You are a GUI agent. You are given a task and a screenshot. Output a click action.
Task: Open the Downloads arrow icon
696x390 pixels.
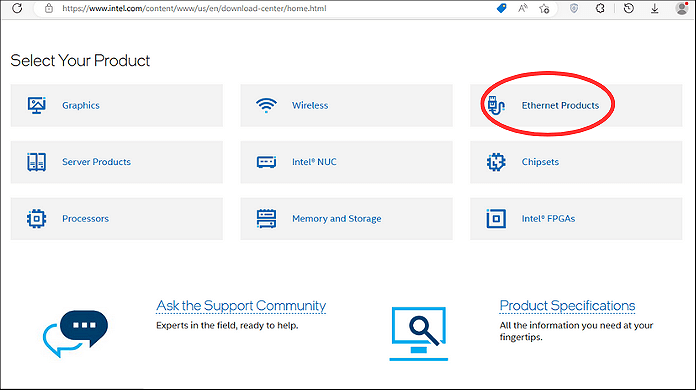click(x=654, y=8)
